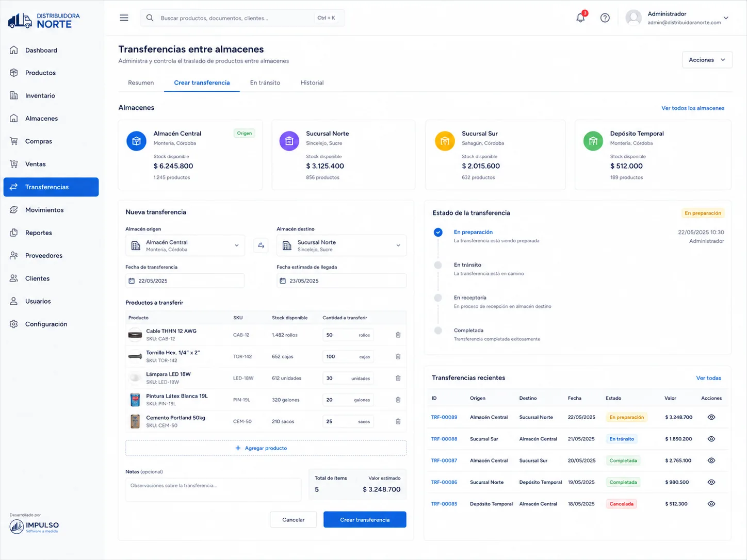View details of transfer TRF-00087

coord(711,460)
